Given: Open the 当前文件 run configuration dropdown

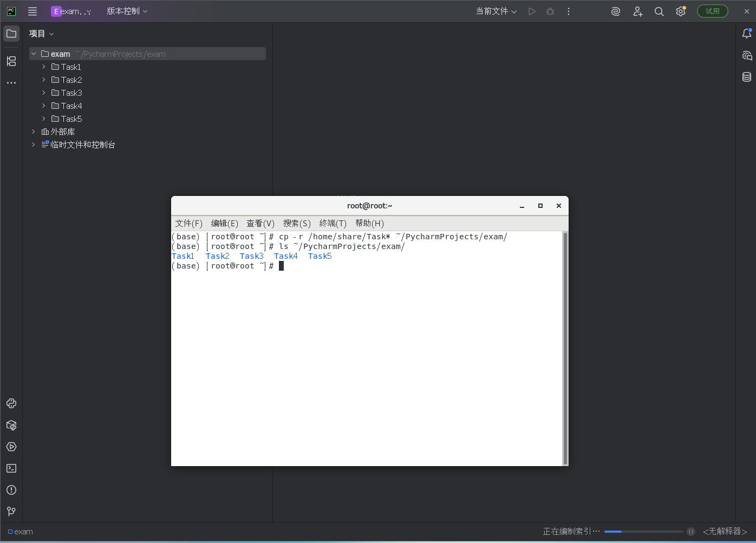Looking at the screenshot, I should (496, 11).
